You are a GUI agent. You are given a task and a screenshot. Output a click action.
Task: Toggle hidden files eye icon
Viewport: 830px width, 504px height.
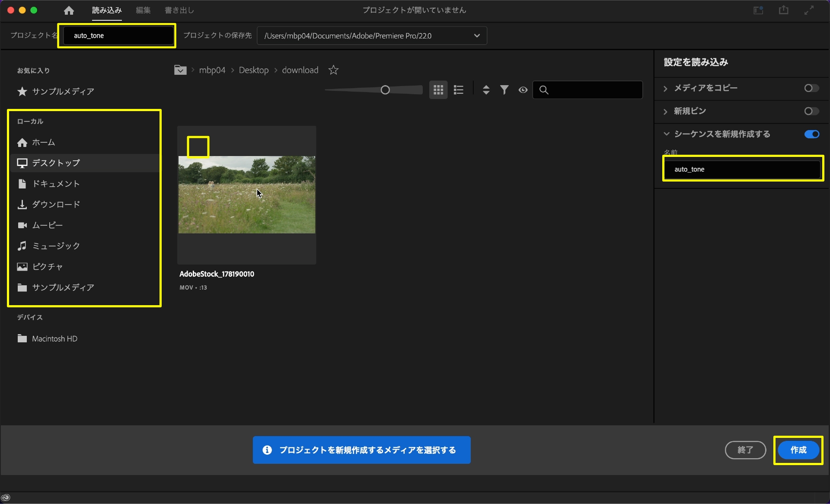point(523,90)
